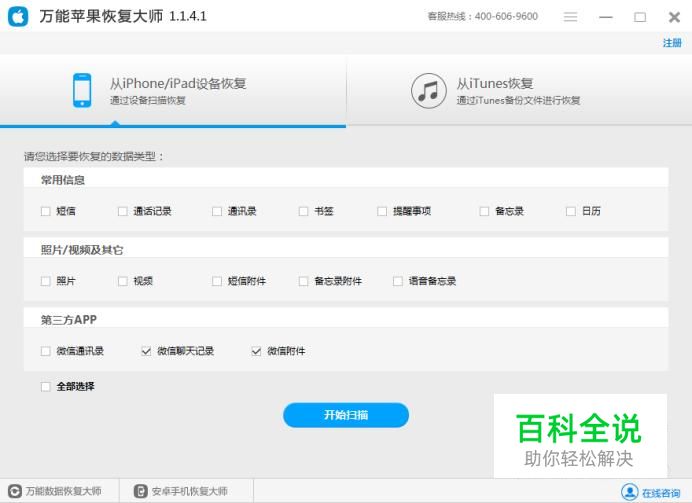Tick the 全部选择 select-all checkbox
Screen dimensions: 692x503
(x=45, y=387)
